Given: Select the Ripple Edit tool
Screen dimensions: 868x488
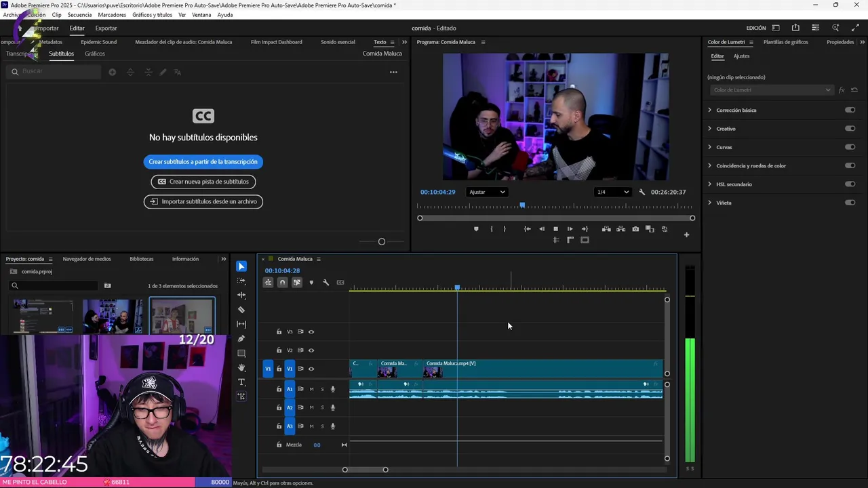Looking at the screenshot, I should click(x=241, y=296).
